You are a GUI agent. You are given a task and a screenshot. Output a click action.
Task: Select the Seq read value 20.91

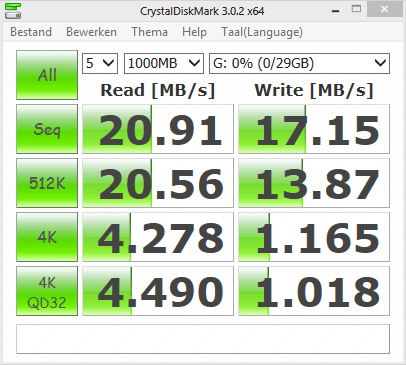click(x=158, y=129)
